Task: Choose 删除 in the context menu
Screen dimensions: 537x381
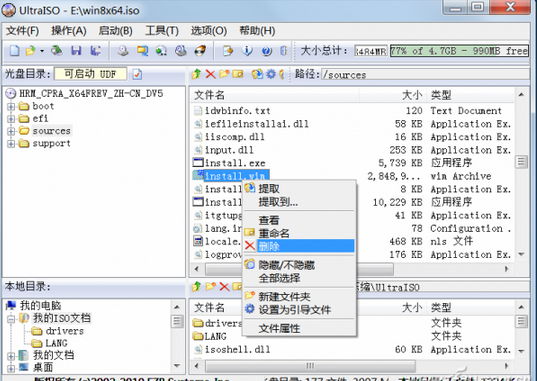Action: pos(299,246)
